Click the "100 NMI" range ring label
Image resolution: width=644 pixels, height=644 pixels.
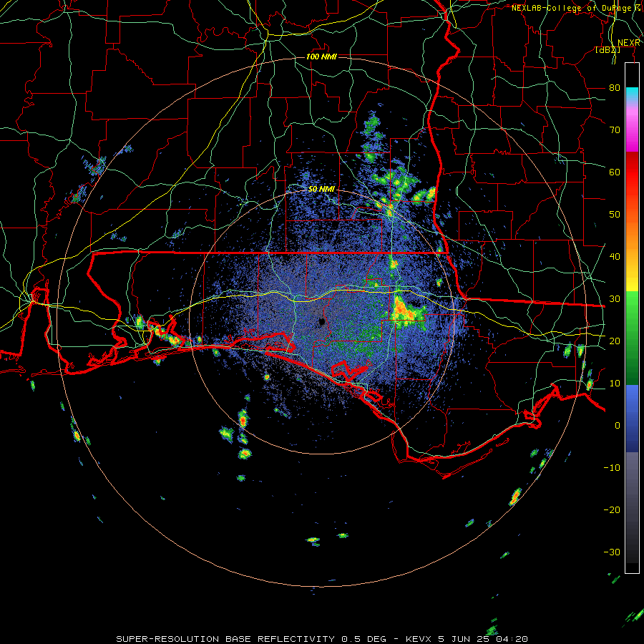pos(321,57)
